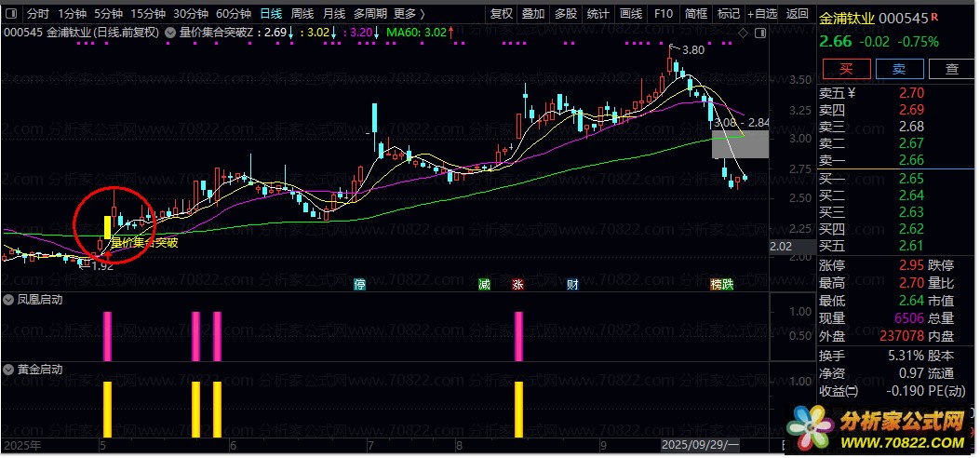Click the red 涨 event marker
The width and height of the screenshot is (980, 458).
(x=517, y=284)
